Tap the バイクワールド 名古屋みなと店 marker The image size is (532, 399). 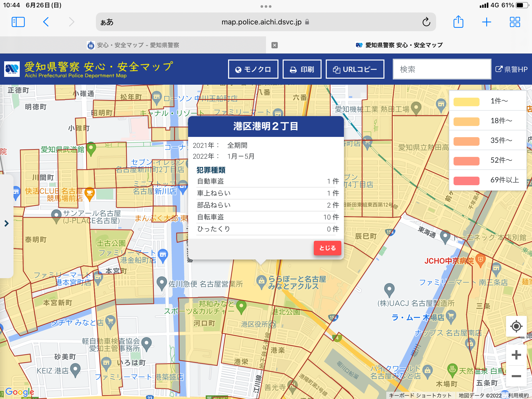[x=428, y=372]
